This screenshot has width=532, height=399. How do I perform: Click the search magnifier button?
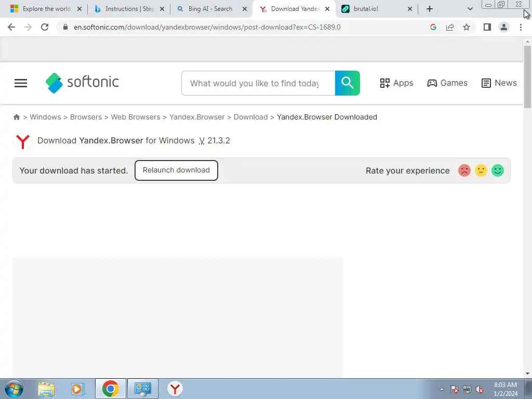coord(348,83)
